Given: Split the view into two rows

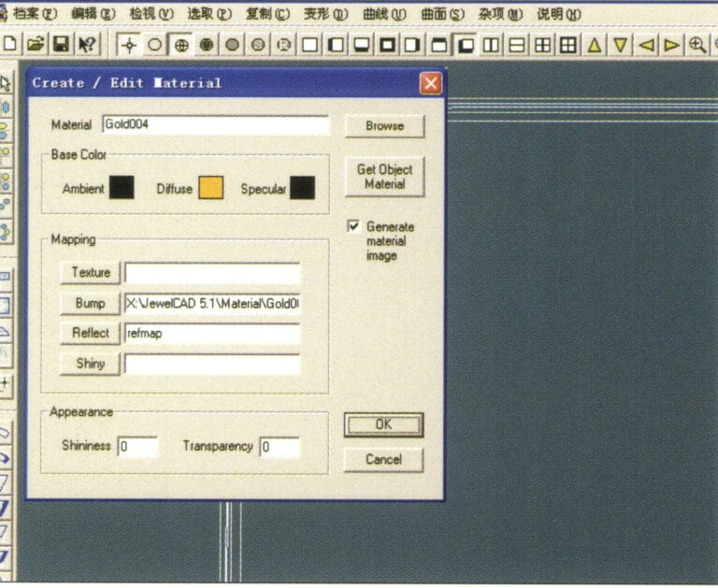Looking at the screenshot, I should [x=517, y=45].
